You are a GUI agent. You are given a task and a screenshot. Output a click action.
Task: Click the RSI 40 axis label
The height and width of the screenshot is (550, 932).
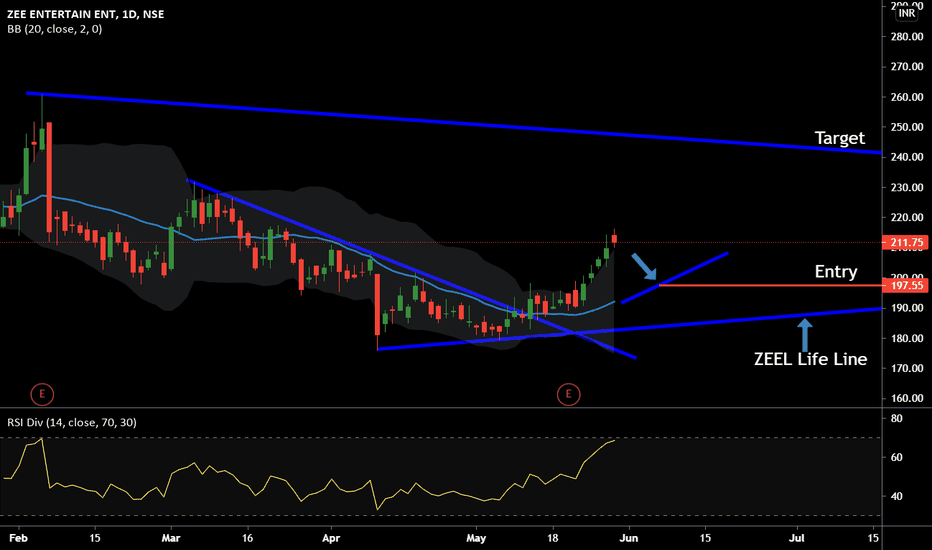[x=896, y=496]
